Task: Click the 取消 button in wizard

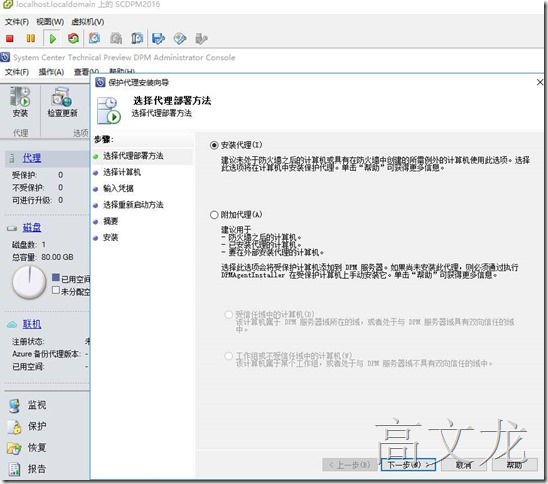Action: 464,465
